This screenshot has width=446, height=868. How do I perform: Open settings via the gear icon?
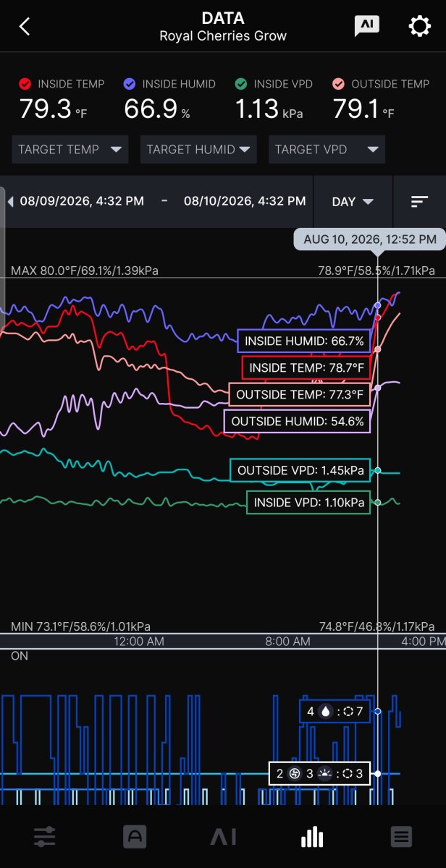pyautogui.click(x=420, y=27)
